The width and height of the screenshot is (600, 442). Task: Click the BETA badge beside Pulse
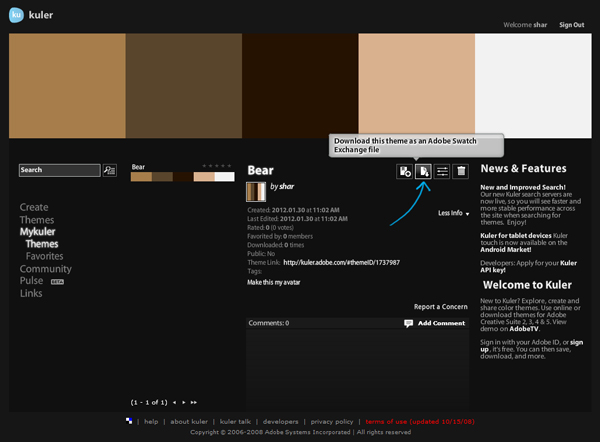coord(57,282)
